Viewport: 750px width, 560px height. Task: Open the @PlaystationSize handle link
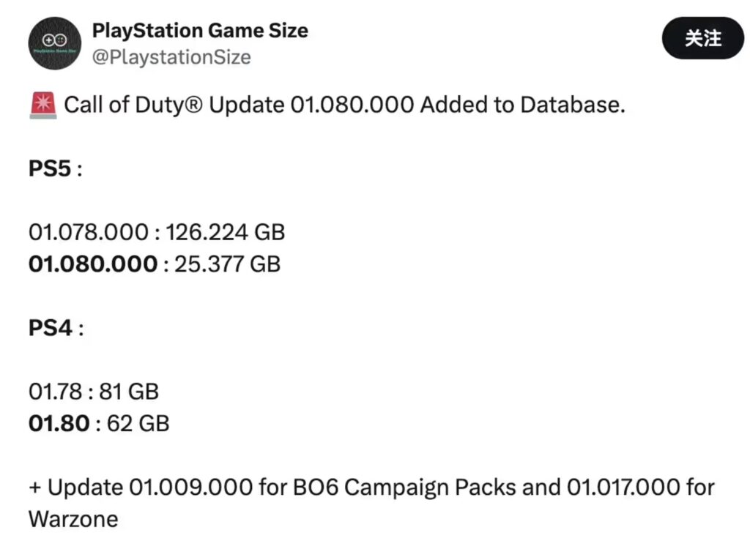coord(171,57)
